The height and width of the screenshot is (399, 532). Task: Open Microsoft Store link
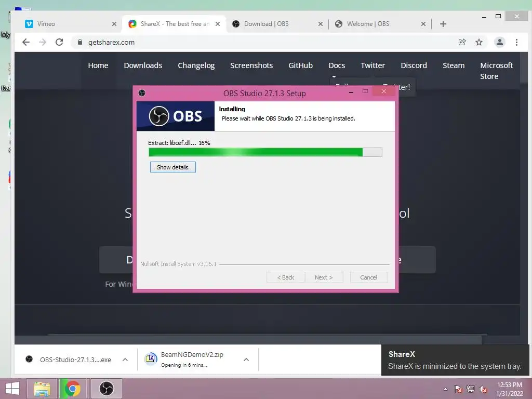pyautogui.click(x=496, y=71)
